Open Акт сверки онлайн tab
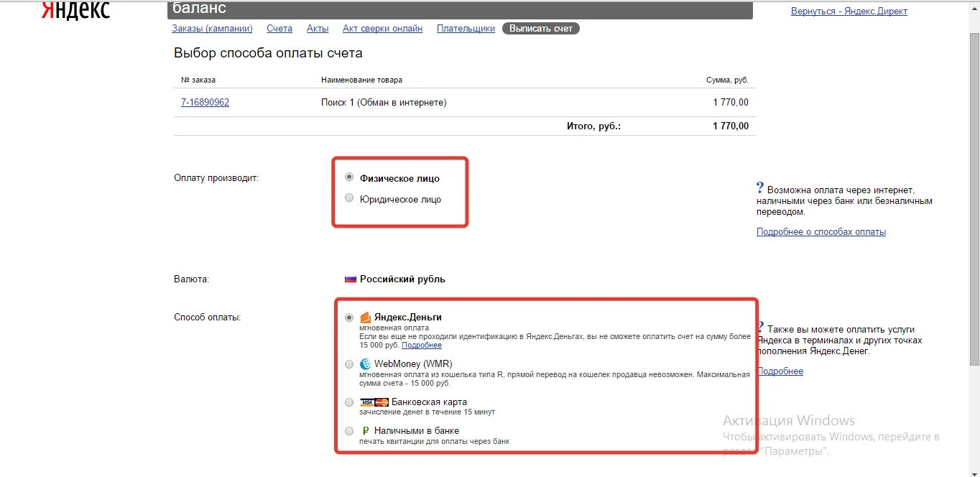980x477 pixels. (382, 29)
